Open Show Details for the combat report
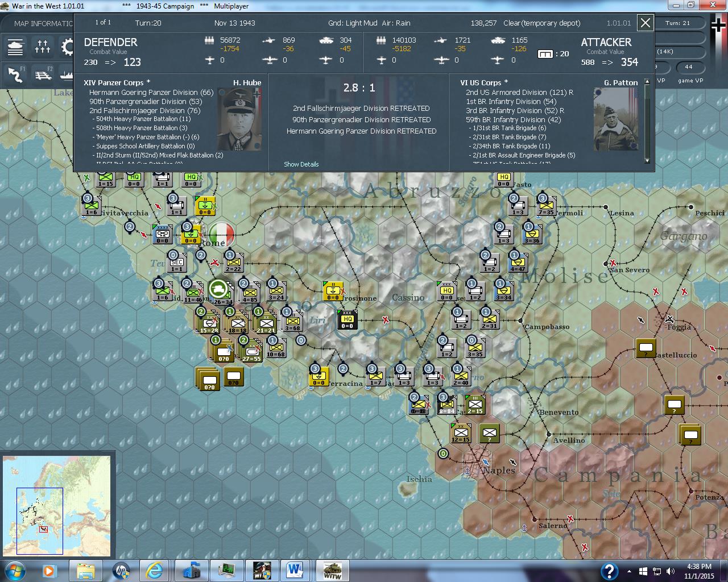The height and width of the screenshot is (582, 728). [301, 164]
